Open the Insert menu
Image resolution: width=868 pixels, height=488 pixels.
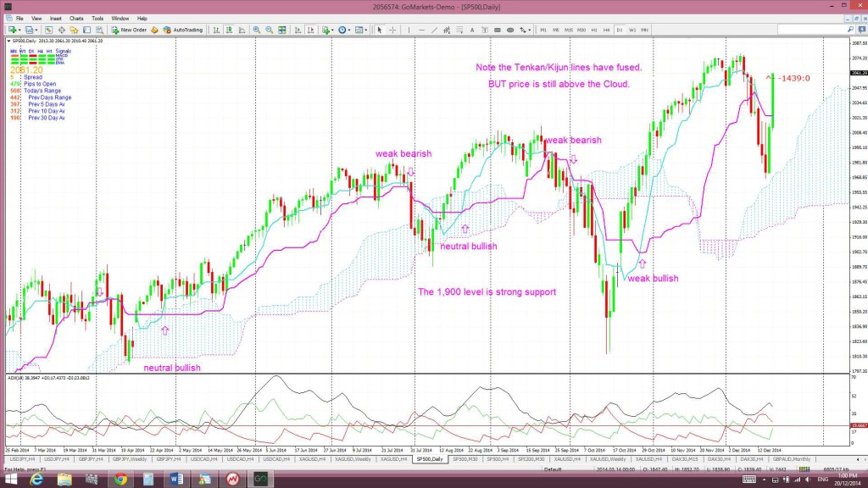(55, 19)
